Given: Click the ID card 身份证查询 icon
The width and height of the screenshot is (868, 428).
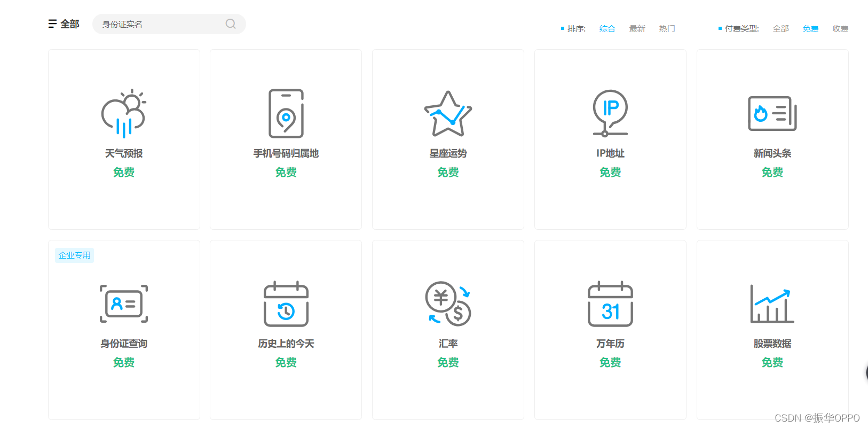Looking at the screenshot, I should [124, 304].
